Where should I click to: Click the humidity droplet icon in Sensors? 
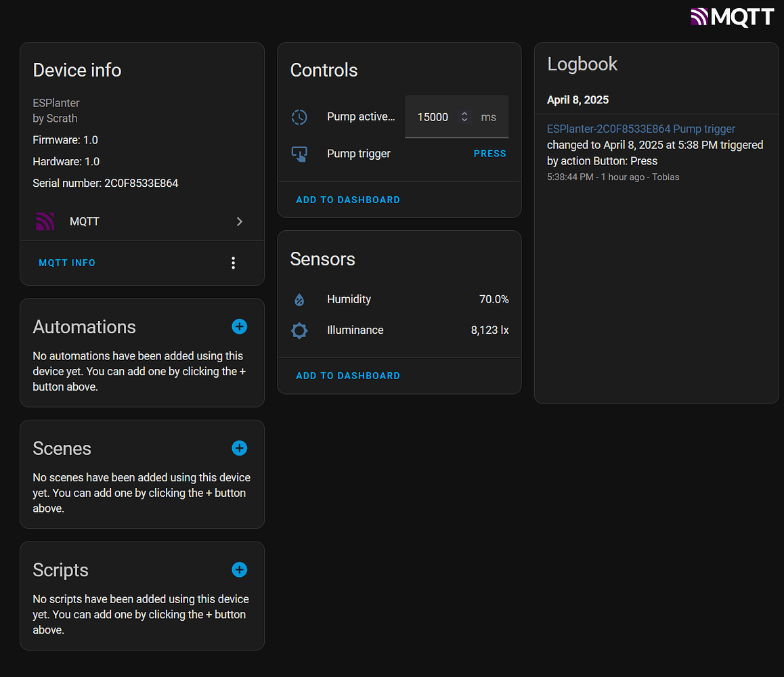pos(299,299)
